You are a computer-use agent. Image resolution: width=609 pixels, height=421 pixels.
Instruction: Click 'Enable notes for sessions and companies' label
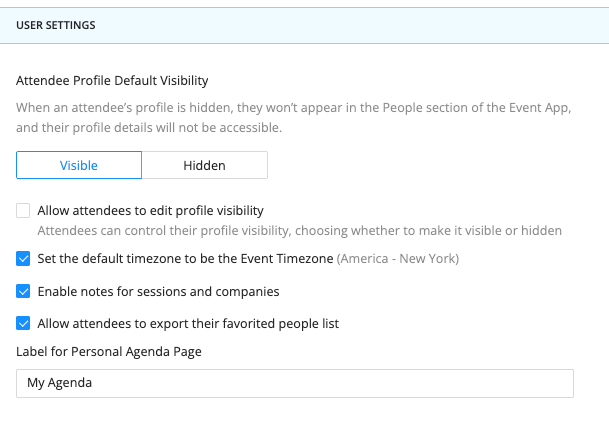coord(158,291)
